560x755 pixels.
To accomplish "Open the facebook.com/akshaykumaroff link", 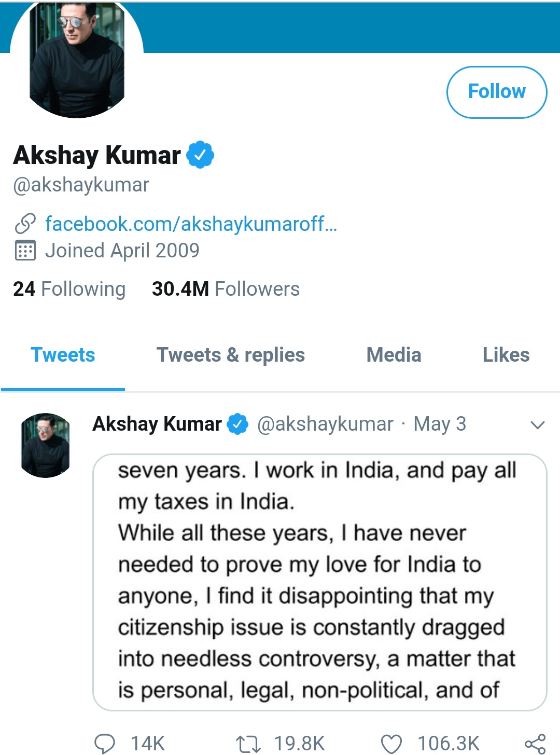I will (191, 224).
